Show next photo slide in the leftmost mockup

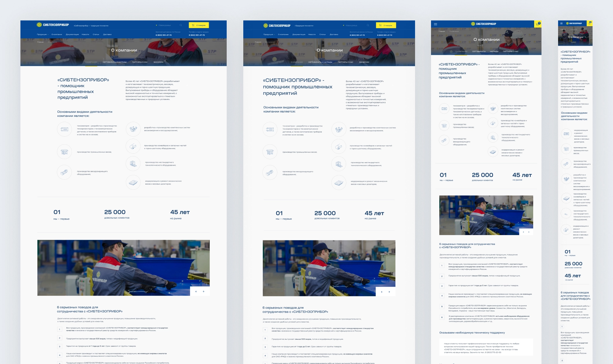[x=203, y=292]
